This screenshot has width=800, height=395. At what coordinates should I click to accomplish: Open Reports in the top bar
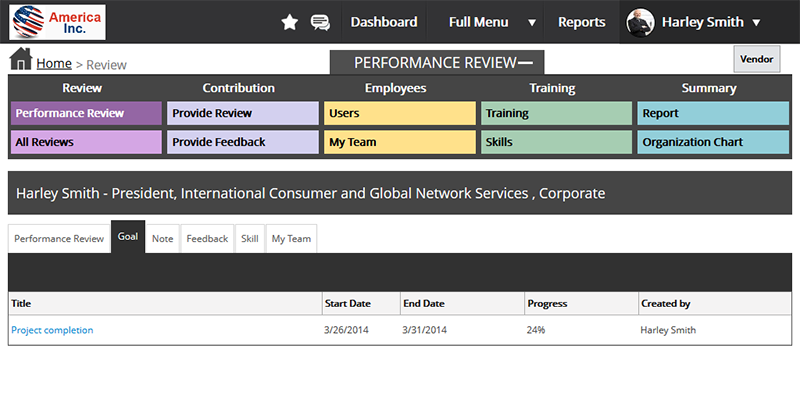click(582, 22)
